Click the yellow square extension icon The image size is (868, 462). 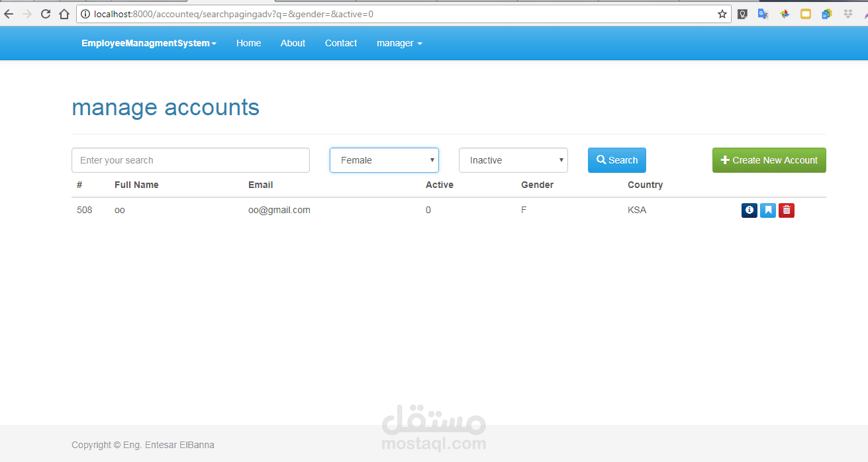point(806,14)
